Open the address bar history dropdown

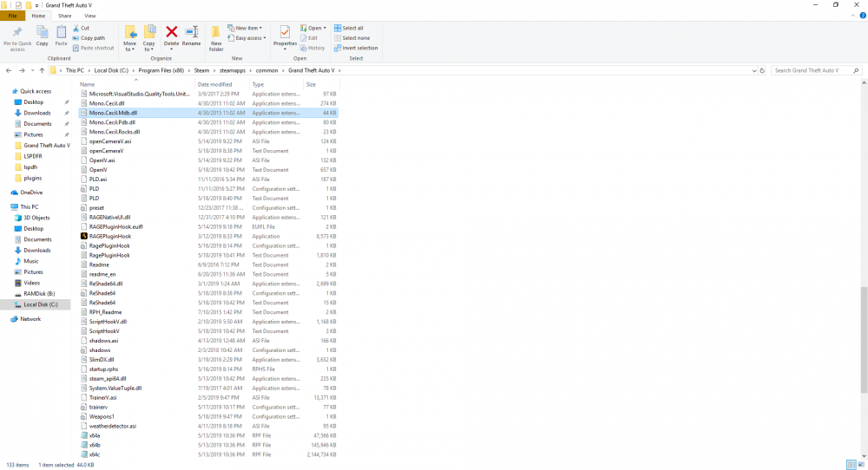754,71
